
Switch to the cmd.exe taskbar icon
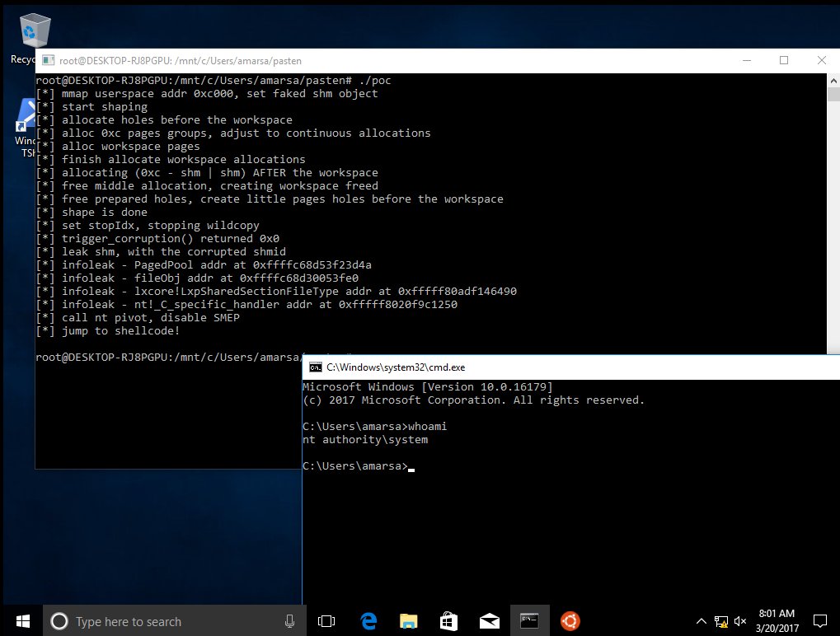(x=529, y=621)
